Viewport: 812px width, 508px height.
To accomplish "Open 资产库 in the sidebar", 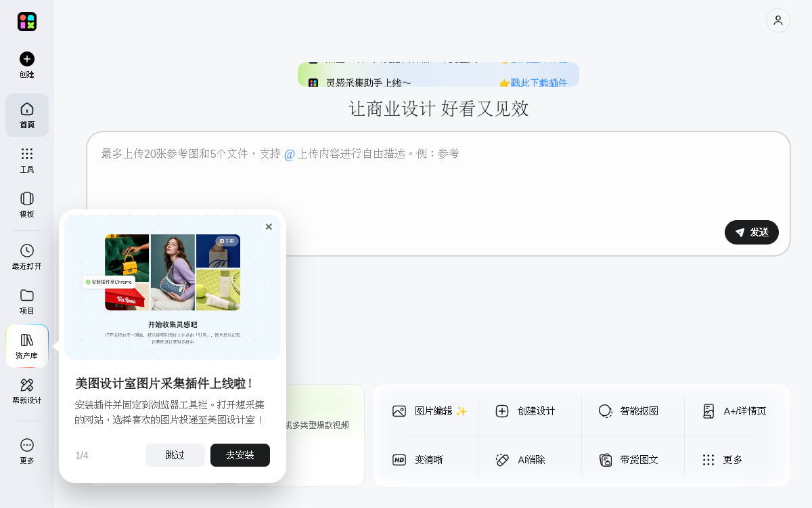I will (27, 346).
